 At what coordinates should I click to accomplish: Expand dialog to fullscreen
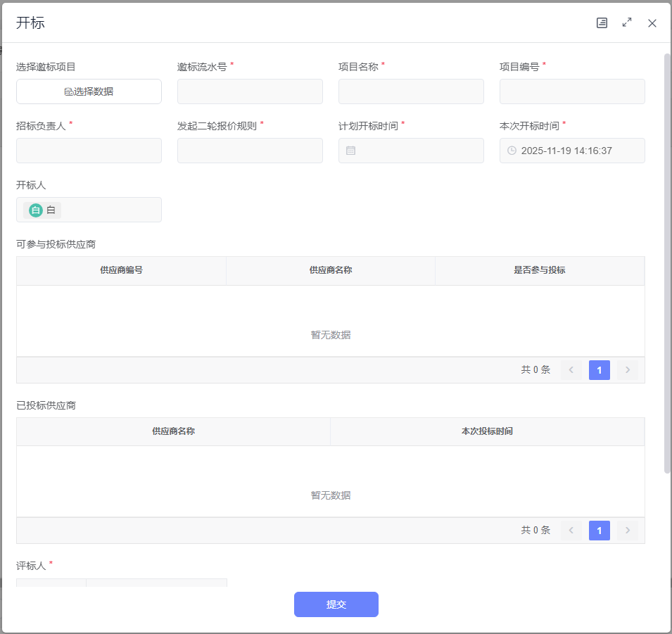[x=627, y=23]
